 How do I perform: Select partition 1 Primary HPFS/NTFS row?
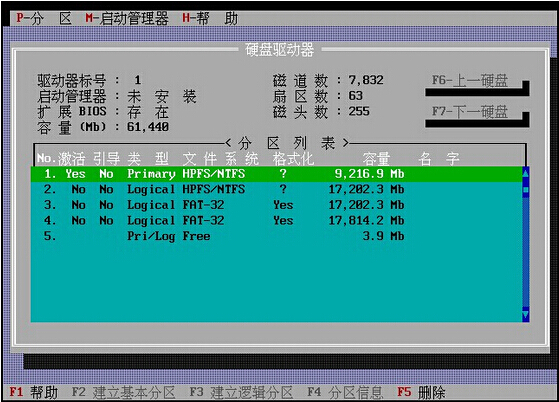point(277,174)
